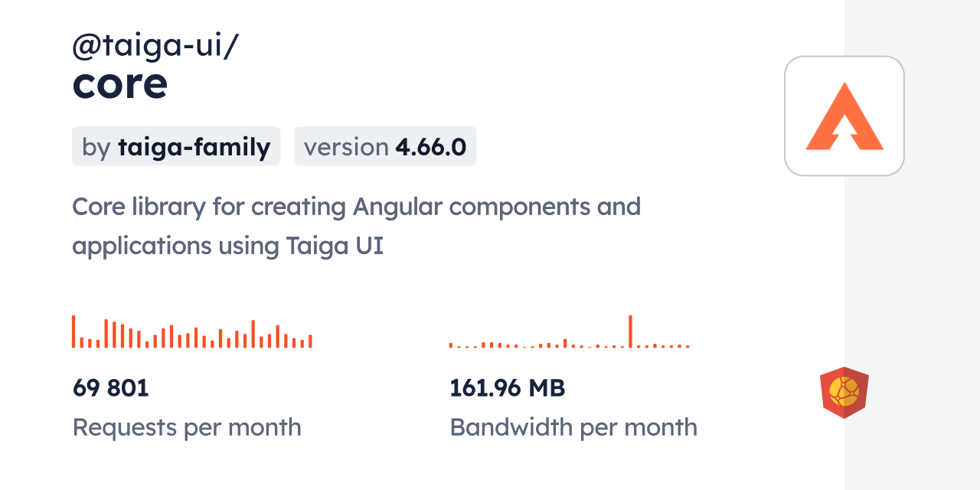Open the @taiga-ui/ scope title
This screenshot has width=980, height=490.
click(155, 46)
